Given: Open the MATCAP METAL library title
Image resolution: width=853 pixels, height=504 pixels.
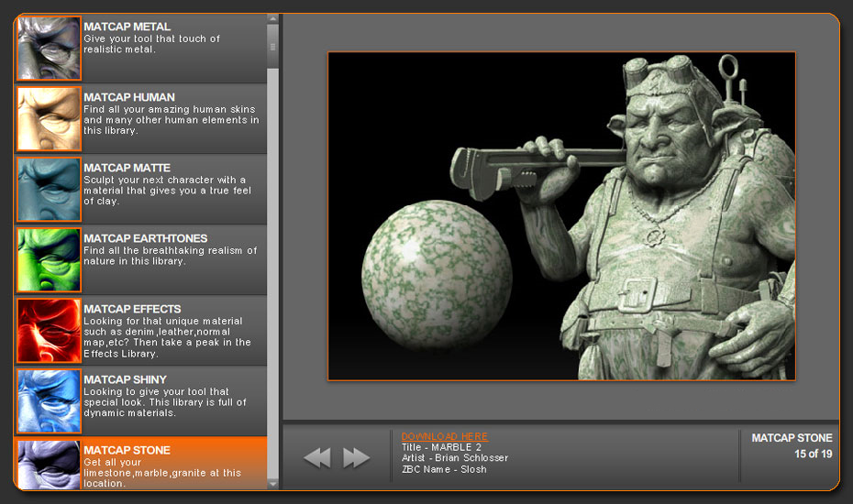Looking at the screenshot, I should coord(127,27).
